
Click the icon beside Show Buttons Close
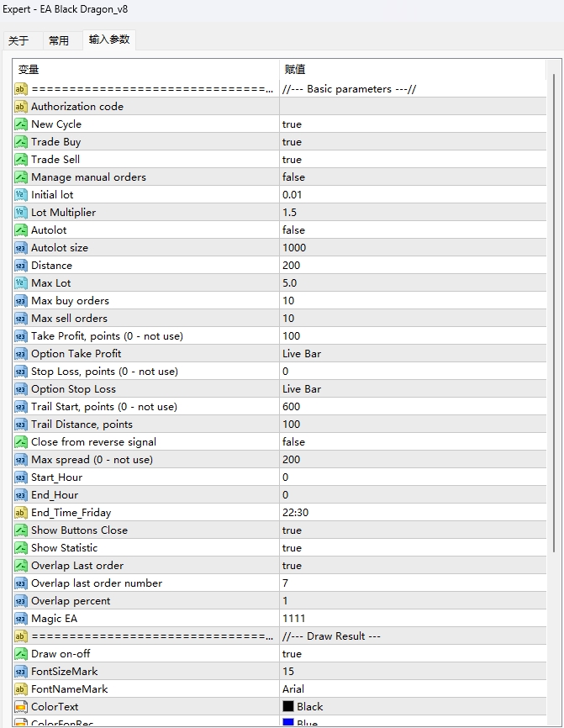pos(21,530)
